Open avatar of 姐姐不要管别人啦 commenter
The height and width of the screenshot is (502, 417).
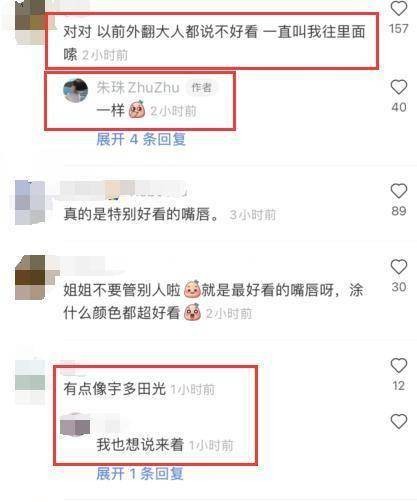pos(30,277)
